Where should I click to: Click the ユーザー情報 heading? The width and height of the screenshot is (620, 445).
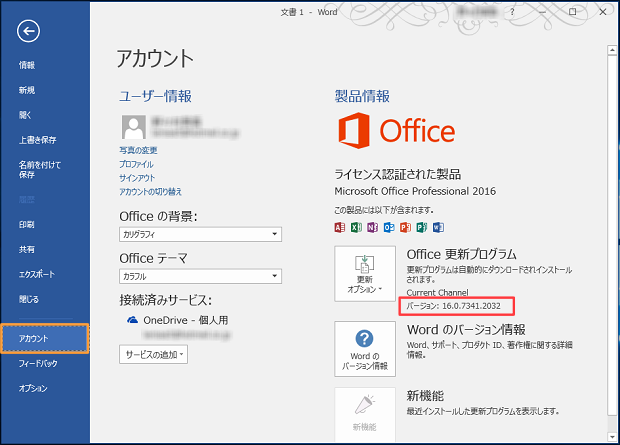[x=155, y=96]
